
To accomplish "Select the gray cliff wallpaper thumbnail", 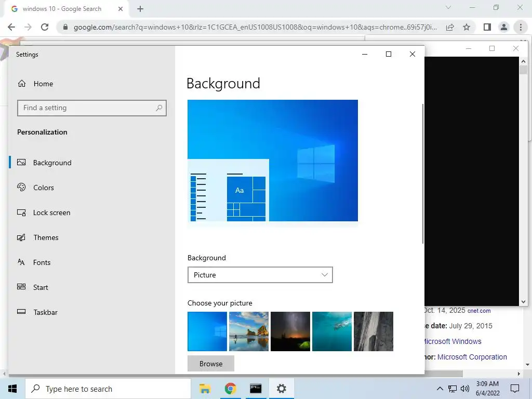I will (373, 331).
